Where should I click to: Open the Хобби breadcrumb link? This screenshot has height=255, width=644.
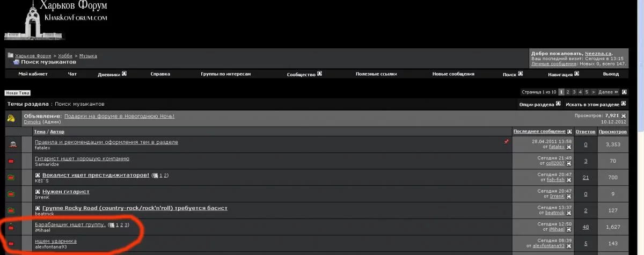click(65, 56)
